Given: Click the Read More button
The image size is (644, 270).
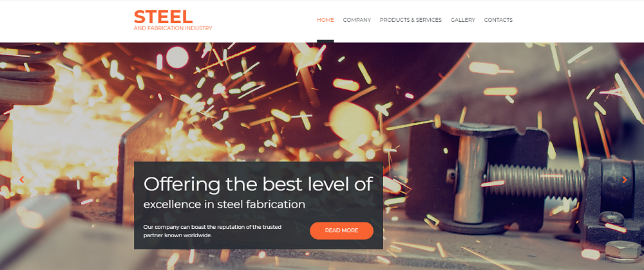Looking at the screenshot, I should 341,231.
